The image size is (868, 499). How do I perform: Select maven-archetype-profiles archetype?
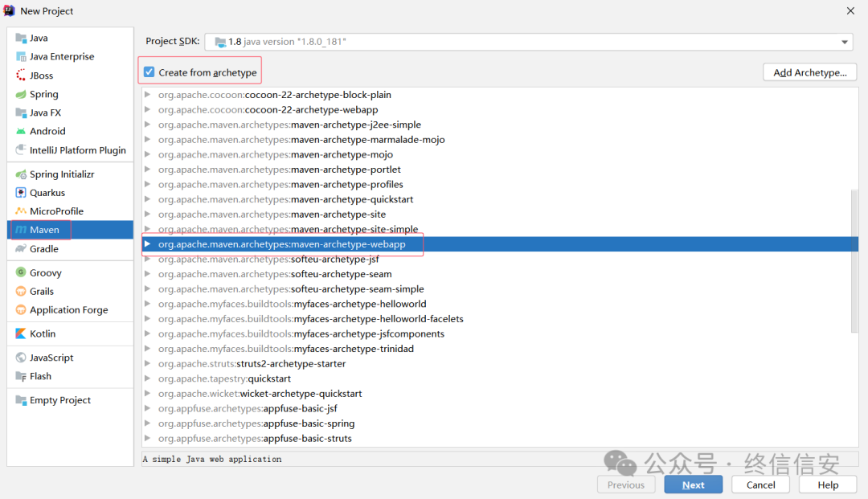pos(500,184)
